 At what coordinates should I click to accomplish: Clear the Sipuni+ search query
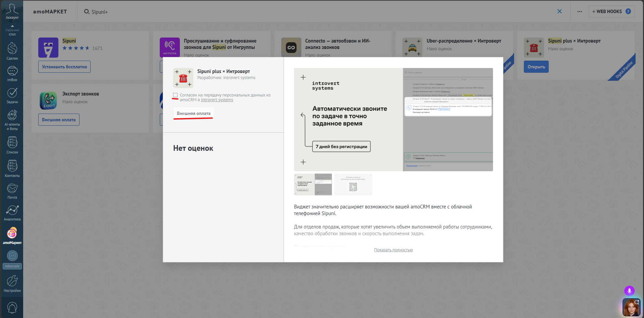point(559,11)
